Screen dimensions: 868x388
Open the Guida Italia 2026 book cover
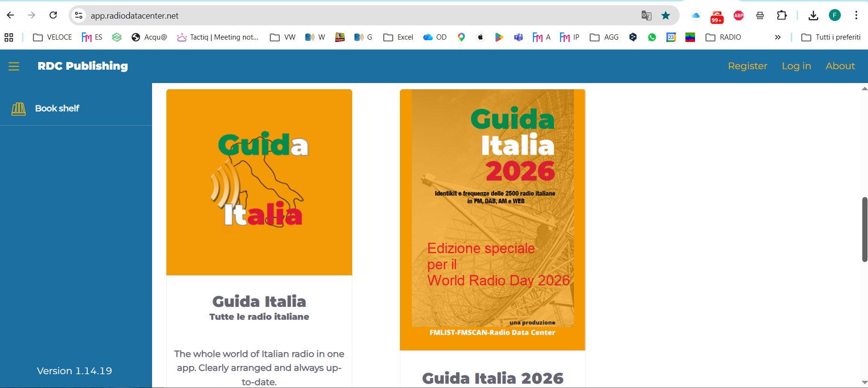pos(492,220)
